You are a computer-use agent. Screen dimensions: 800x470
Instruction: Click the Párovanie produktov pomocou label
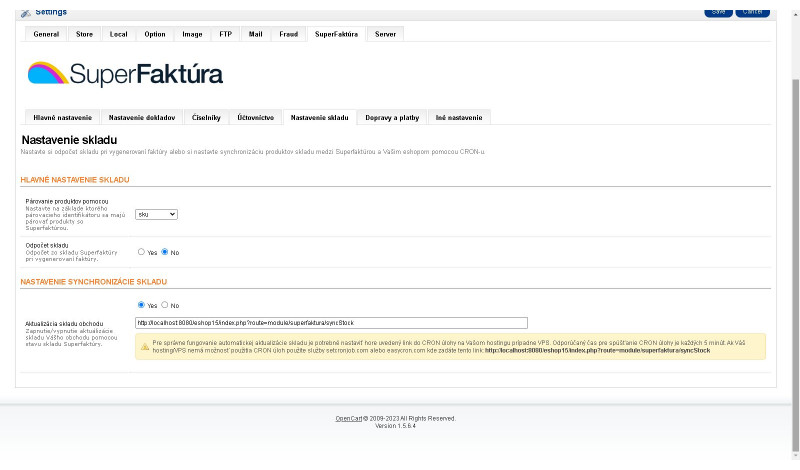tap(67, 202)
